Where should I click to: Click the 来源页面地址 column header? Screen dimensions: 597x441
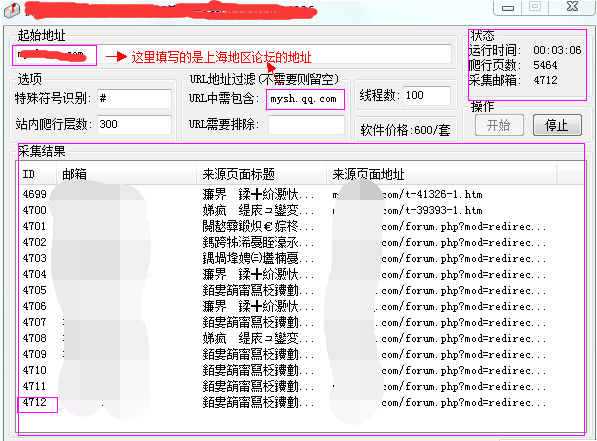pyautogui.click(x=442, y=174)
